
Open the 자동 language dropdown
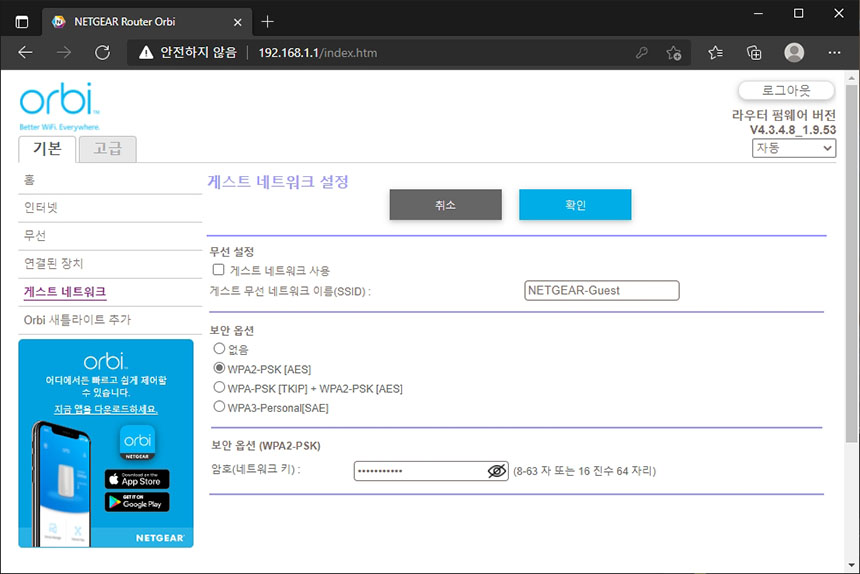pos(794,148)
